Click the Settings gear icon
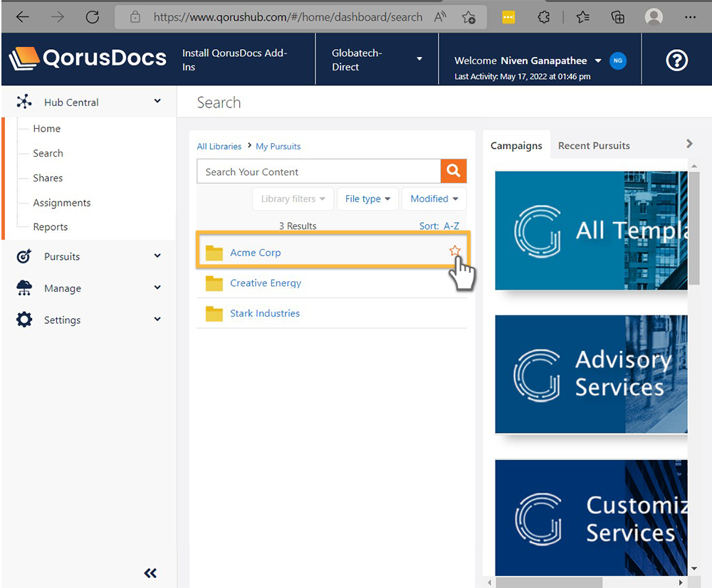The image size is (712, 588). coord(24,319)
